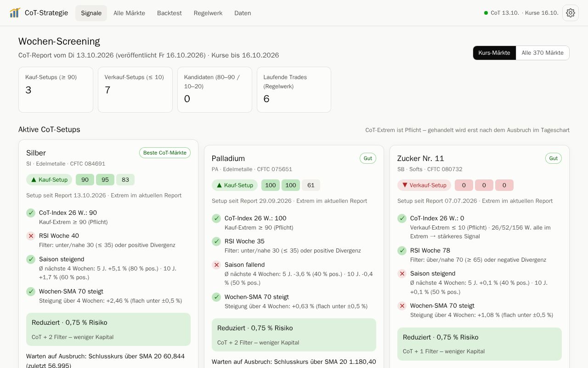The width and height of the screenshot is (588, 368).
Task: Switch to Alle 370 Märkte view
Action: point(543,53)
